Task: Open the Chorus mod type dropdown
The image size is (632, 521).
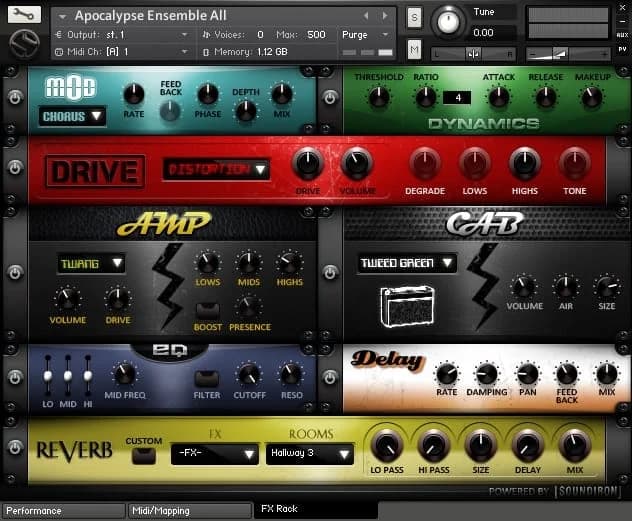Action: pos(73,116)
